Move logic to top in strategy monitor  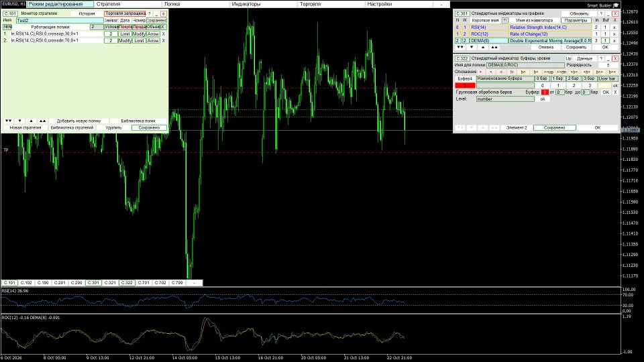tap(42, 121)
